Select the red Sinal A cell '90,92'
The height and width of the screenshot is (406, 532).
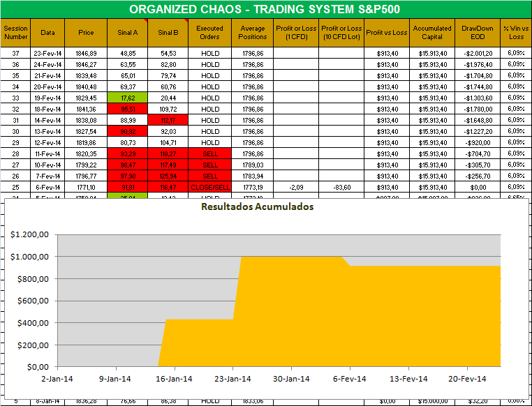click(128, 131)
